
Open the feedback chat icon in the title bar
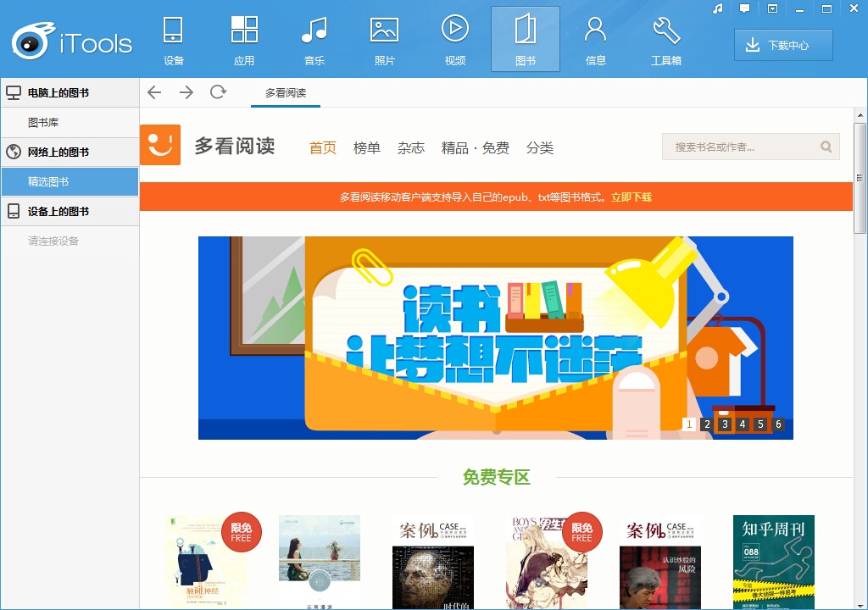pos(745,9)
